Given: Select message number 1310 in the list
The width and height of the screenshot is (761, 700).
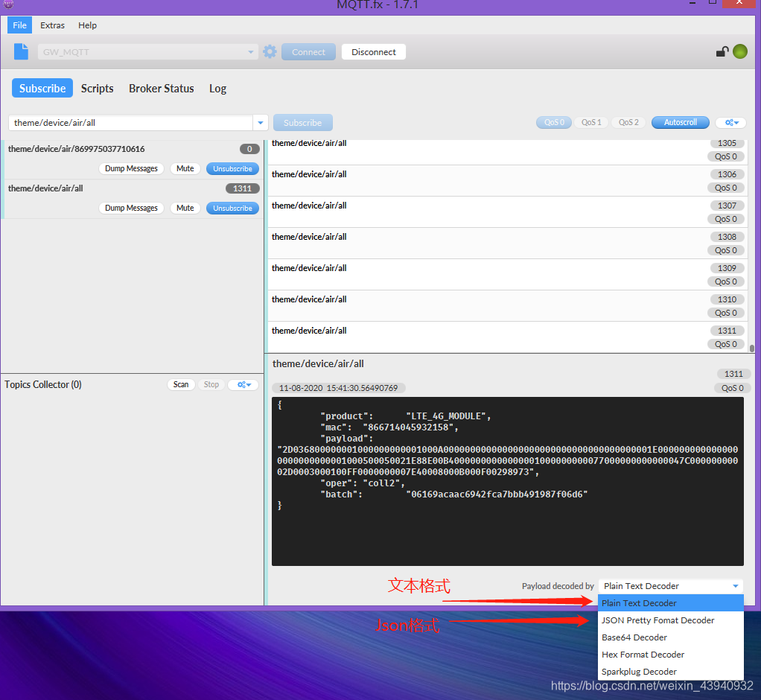Looking at the screenshot, I should point(508,306).
